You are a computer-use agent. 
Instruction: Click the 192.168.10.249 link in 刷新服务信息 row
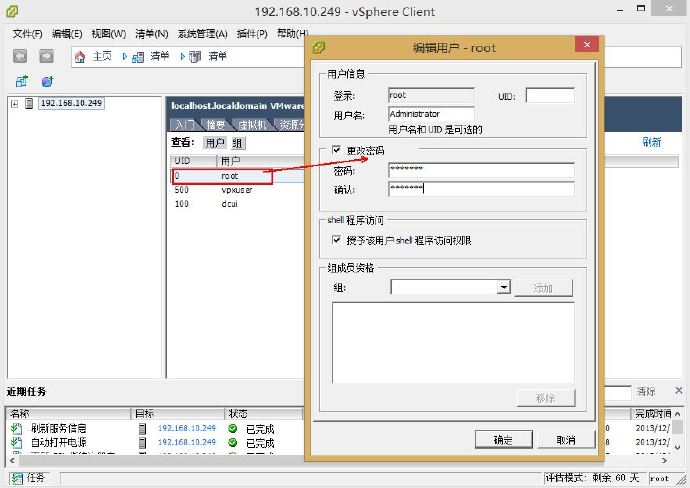[x=187, y=428]
